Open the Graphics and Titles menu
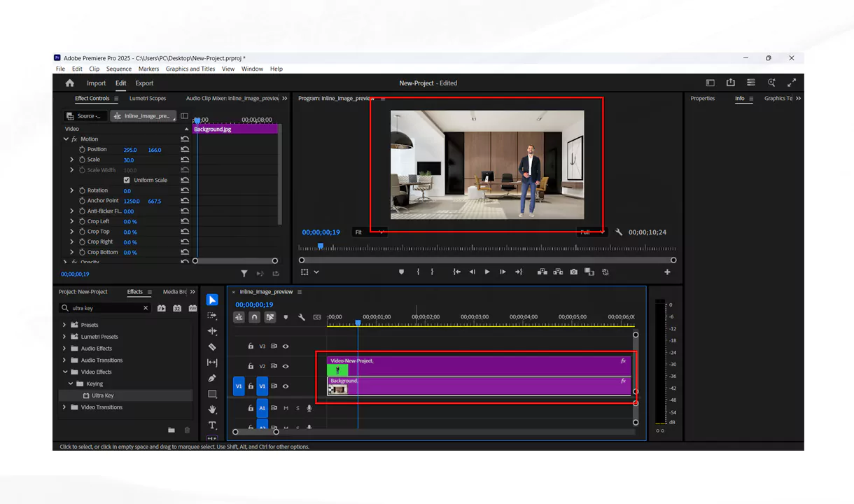Screen dimensions: 854x504 coord(190,69)
